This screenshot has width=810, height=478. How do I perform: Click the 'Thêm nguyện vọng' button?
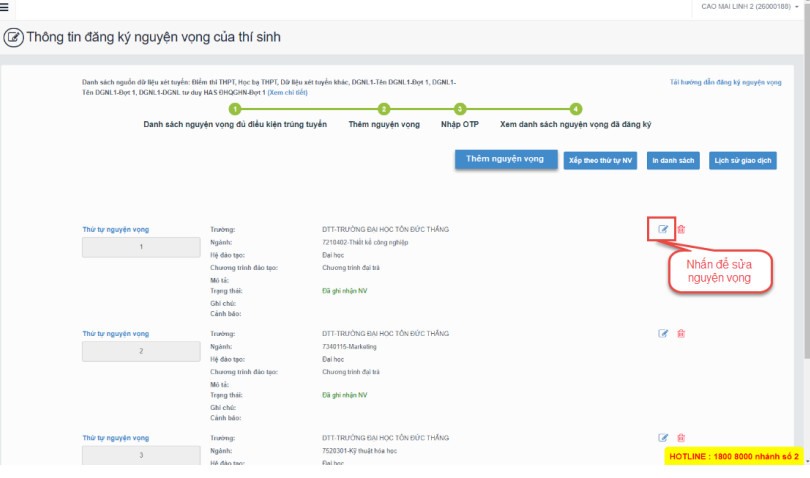click(505, 160)
